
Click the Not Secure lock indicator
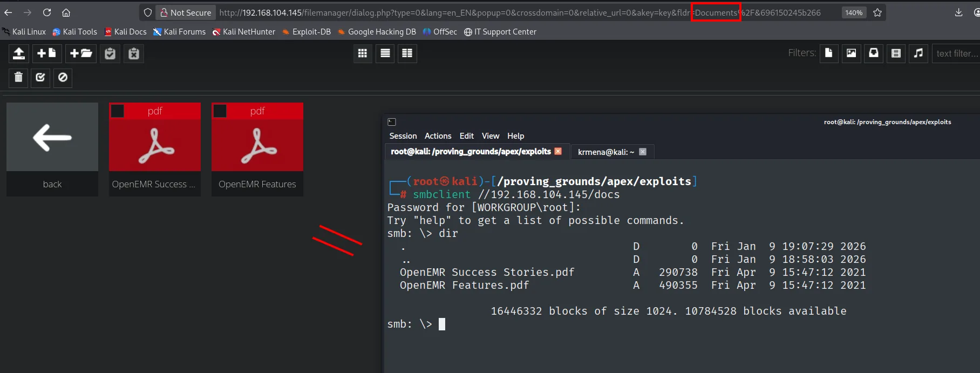(186, 12)
